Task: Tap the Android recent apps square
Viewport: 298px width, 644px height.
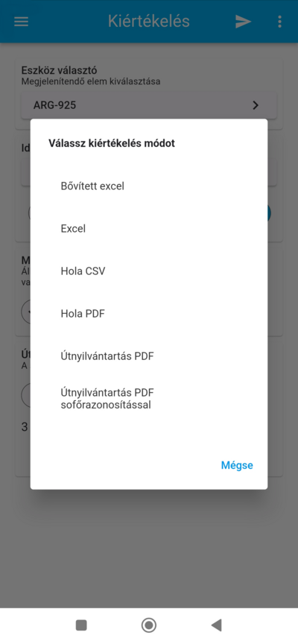Action: [x=81, y=625]
